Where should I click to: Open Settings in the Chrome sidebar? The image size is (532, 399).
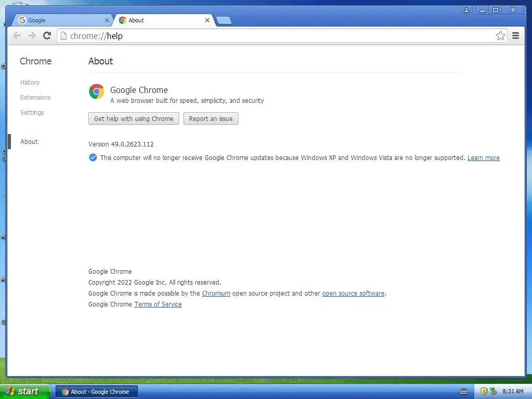tap(32, 112)
